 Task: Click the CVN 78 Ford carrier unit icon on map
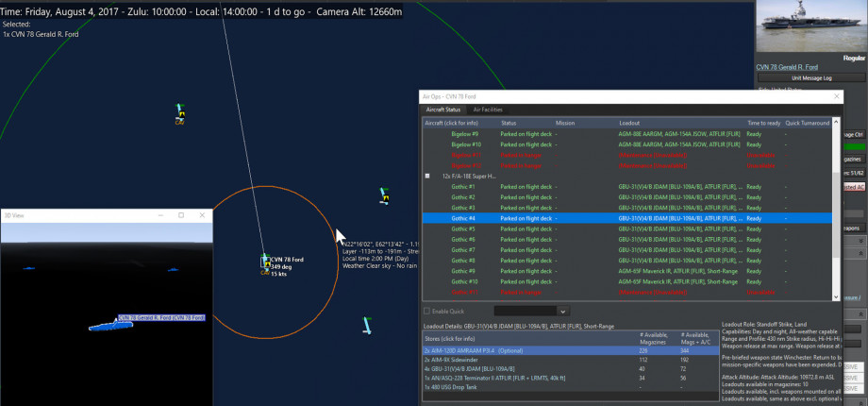[264, 262]
